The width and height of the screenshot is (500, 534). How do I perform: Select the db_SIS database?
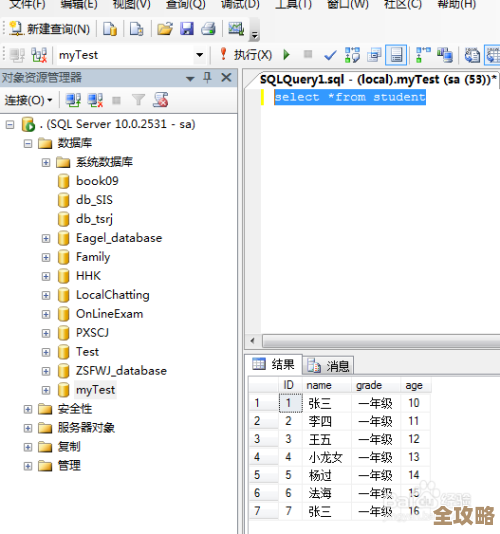[x=94, y=200]
